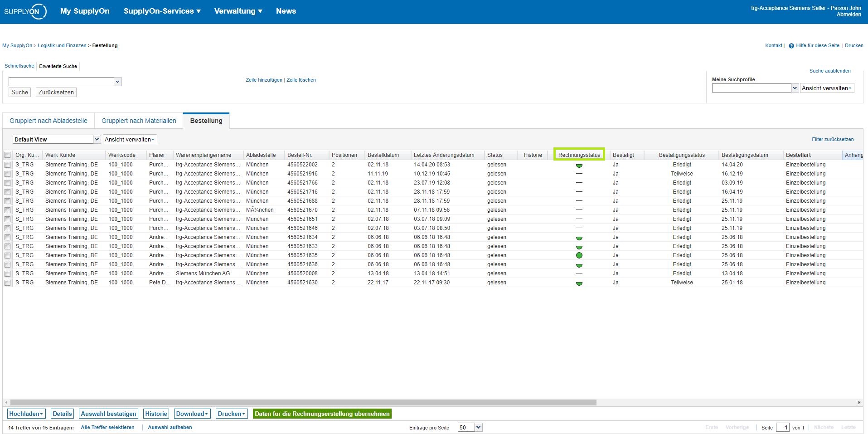Open News in top navigation
The width and height of the screenshot is (868, 434).
pyautogui.click(x=286, y=11)
